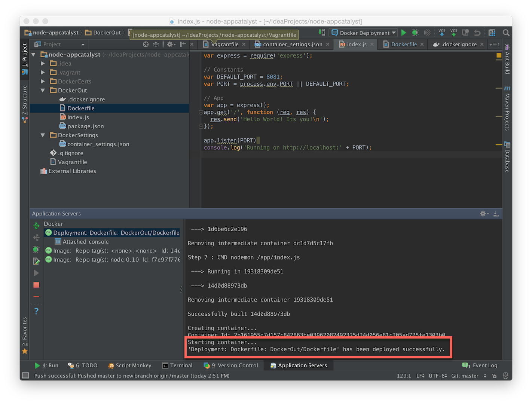The width and height of the screenshot is (532, 404).
Task: Run the Docker Deployment configuration
Action: tap(404, 33)
